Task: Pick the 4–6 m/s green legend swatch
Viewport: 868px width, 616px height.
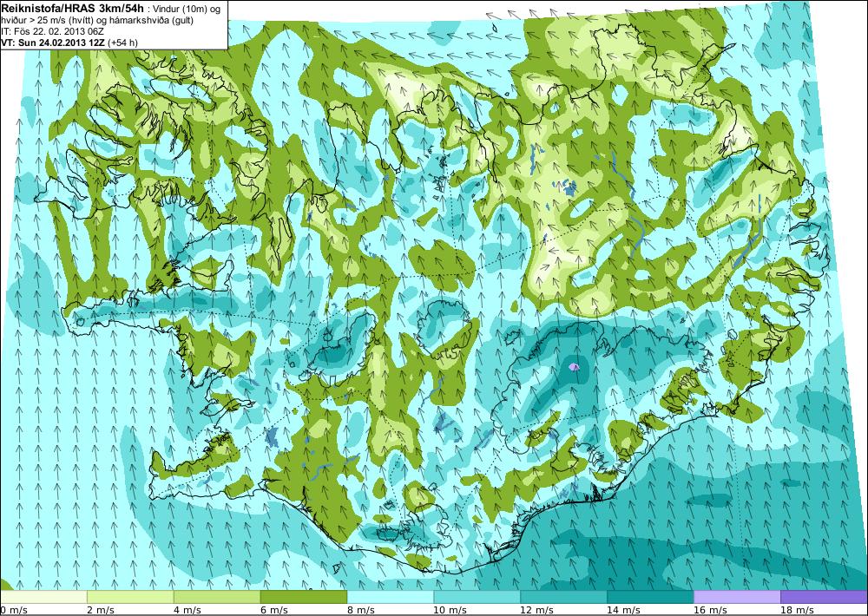Action: [x=217, y=597]
